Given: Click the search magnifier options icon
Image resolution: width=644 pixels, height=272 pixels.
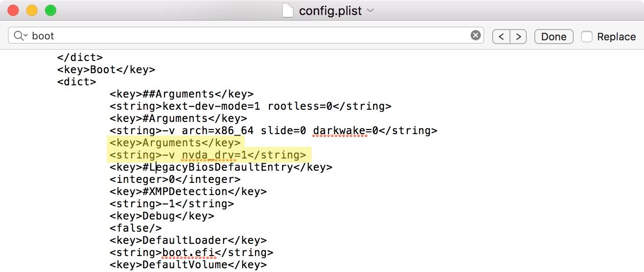Looking at the screenshot, I should (x=21, y=36).
